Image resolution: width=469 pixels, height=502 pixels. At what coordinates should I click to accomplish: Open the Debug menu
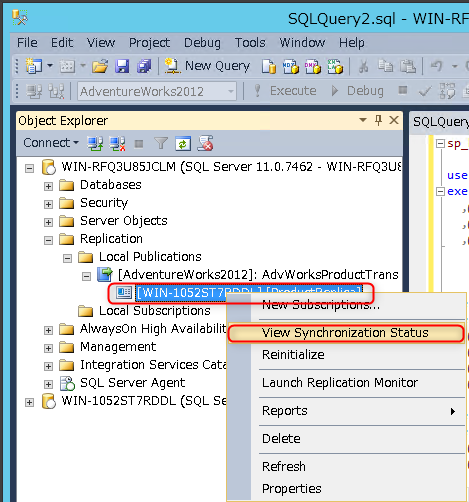(202, 43)
